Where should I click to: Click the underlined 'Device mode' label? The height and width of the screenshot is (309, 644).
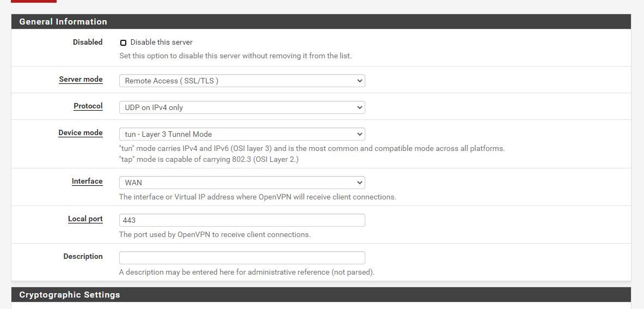point(81,133)
